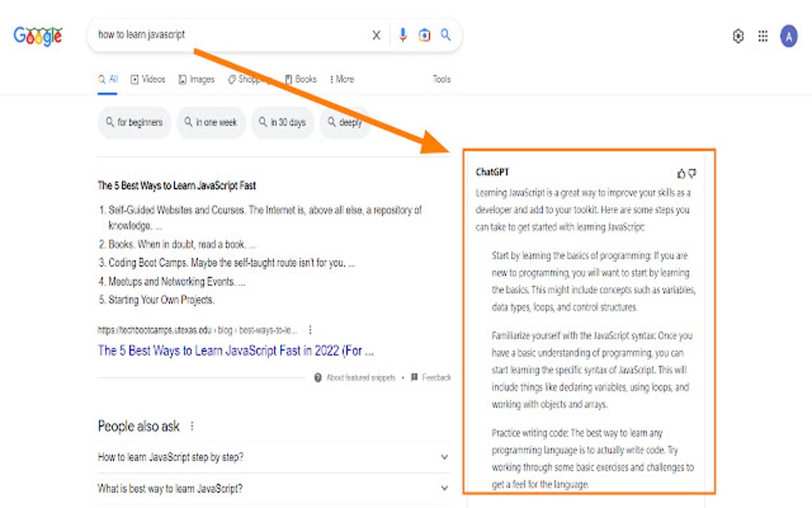The width and height of the screenshot is (812, 508).
Task: Give a thumbs up to the ChatGPT answer
Action: coord(681,171)
